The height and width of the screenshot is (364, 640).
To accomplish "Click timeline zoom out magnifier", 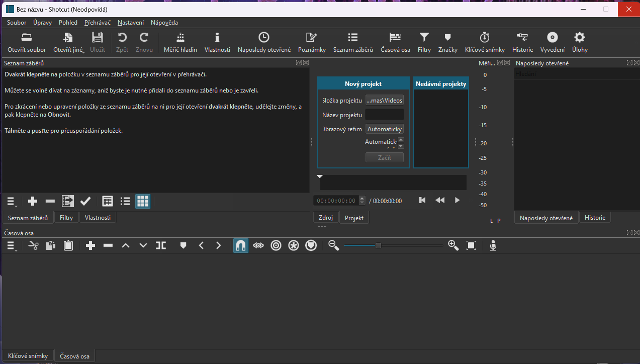I will [333, 245].
